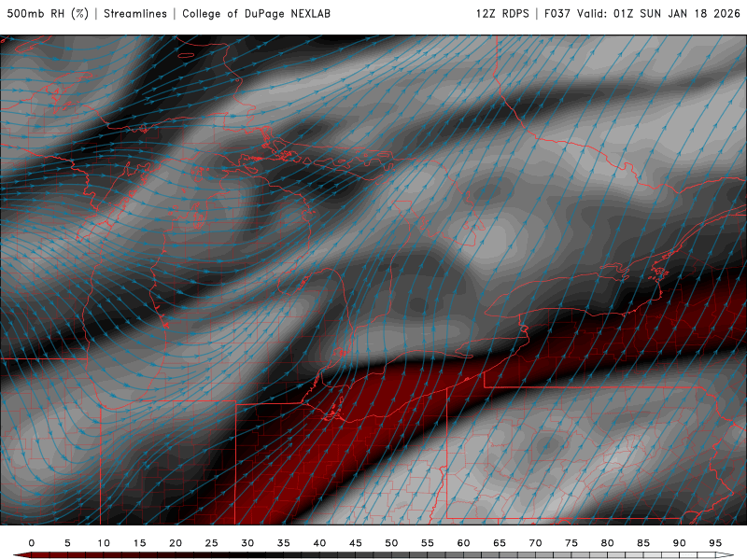Click the "95" value on the color scale
747x560 pixels.
[x=715, y=543]
